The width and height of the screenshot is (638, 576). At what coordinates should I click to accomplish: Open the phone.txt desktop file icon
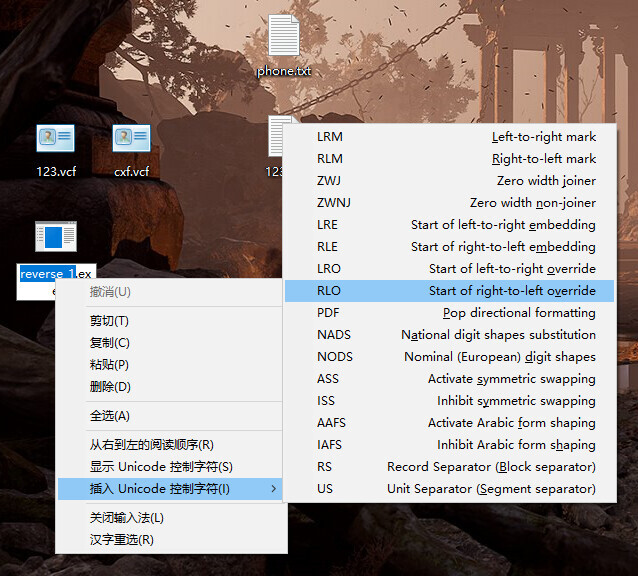coord(284,35)
